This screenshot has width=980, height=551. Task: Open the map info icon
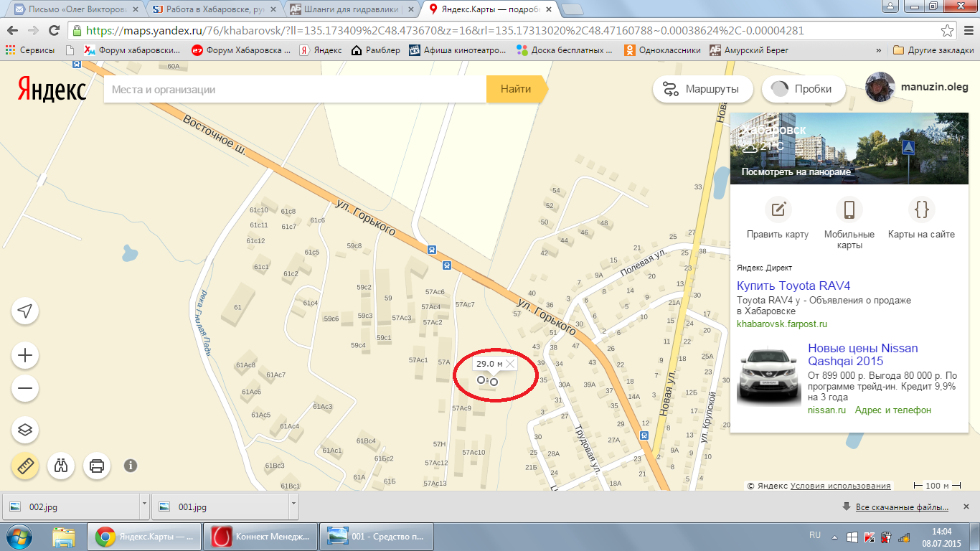click(x=131, y=466)
